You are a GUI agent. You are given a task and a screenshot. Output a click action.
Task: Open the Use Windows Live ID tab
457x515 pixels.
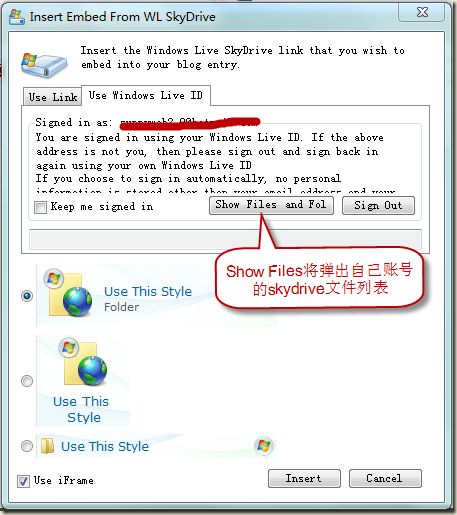pyautogui.click(x=146, y=95)
